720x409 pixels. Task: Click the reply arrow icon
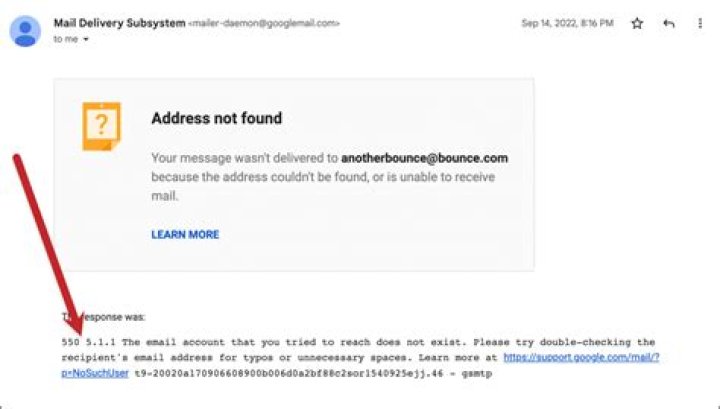coord(669,24)
